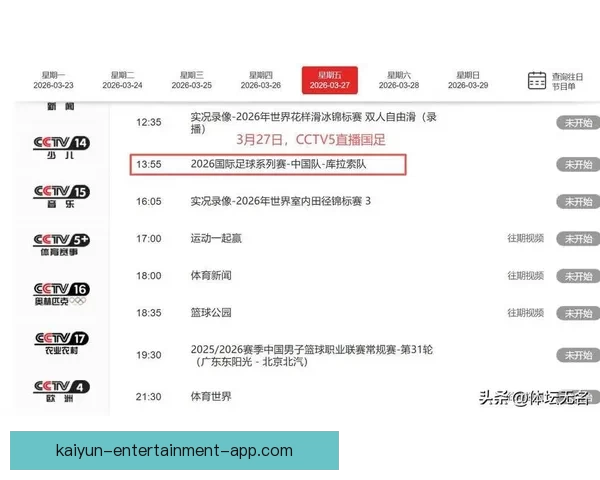Click program title 运动一起赢
Image resolution: width=600 pixels, height=480 pixels.
[216, 238]
